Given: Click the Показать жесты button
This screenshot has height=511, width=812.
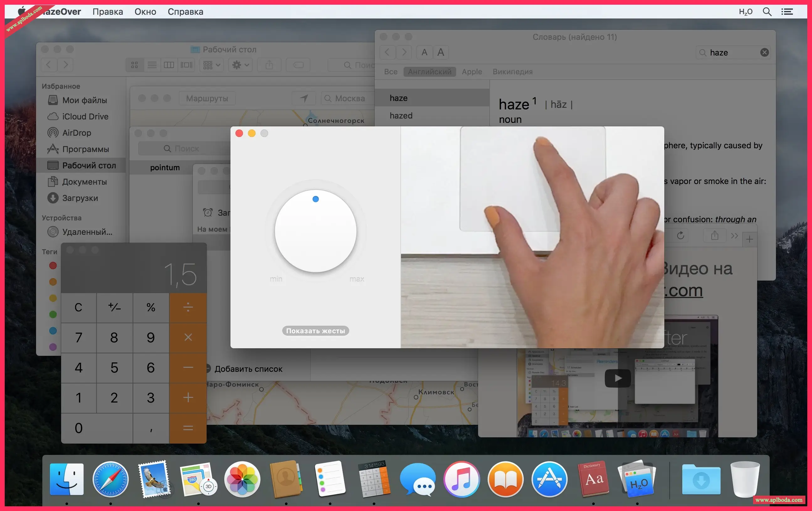Looking at the screenshot, I should [x=315, y=331].
